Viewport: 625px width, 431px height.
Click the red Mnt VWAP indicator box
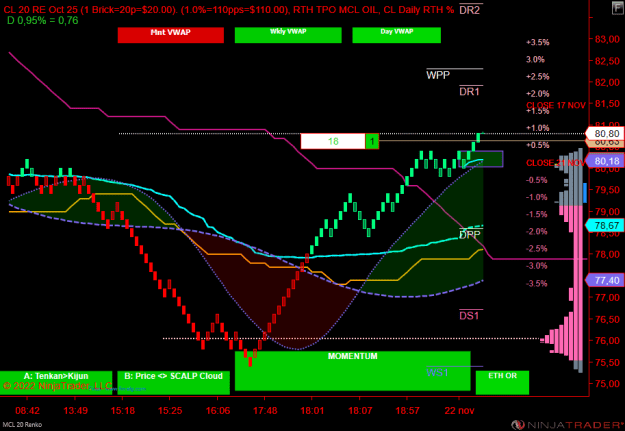[171, 35]
